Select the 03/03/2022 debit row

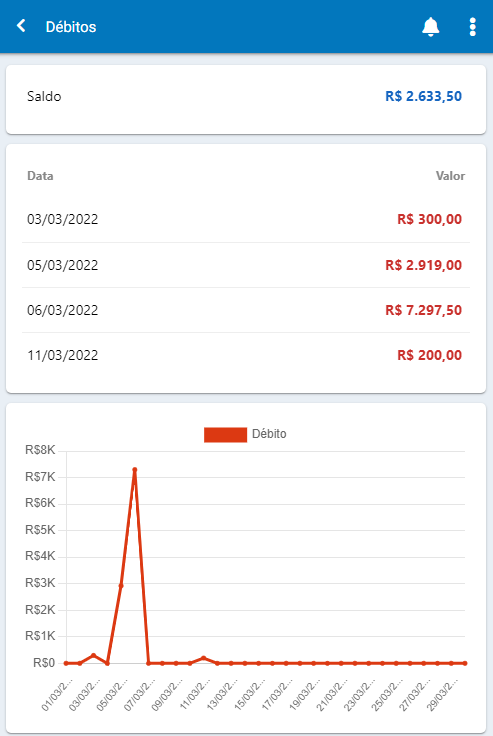point(246,220)
